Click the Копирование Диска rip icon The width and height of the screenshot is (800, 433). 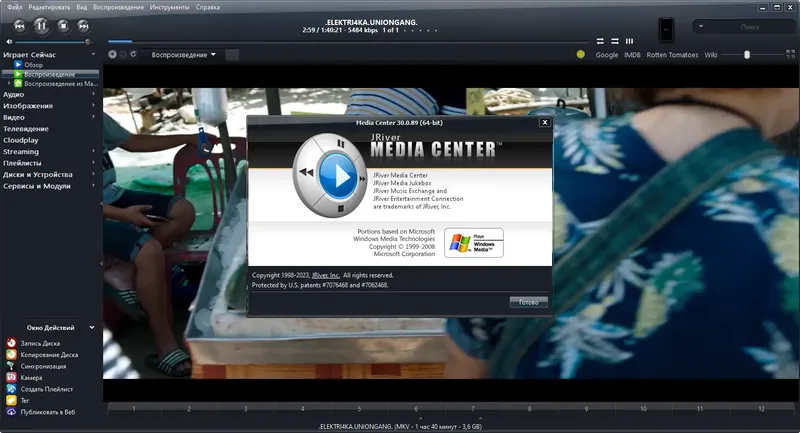pyautogui.click(x=11, y=354)
